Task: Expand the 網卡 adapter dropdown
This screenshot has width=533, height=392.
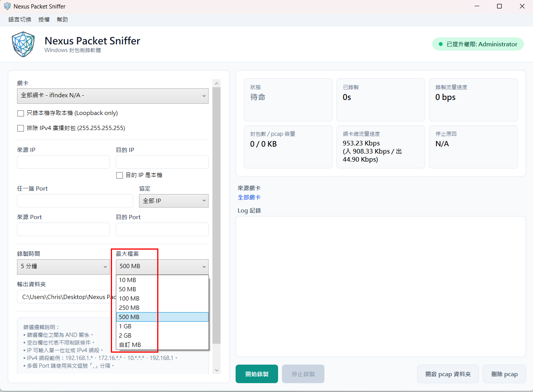Action: [113, 96]
